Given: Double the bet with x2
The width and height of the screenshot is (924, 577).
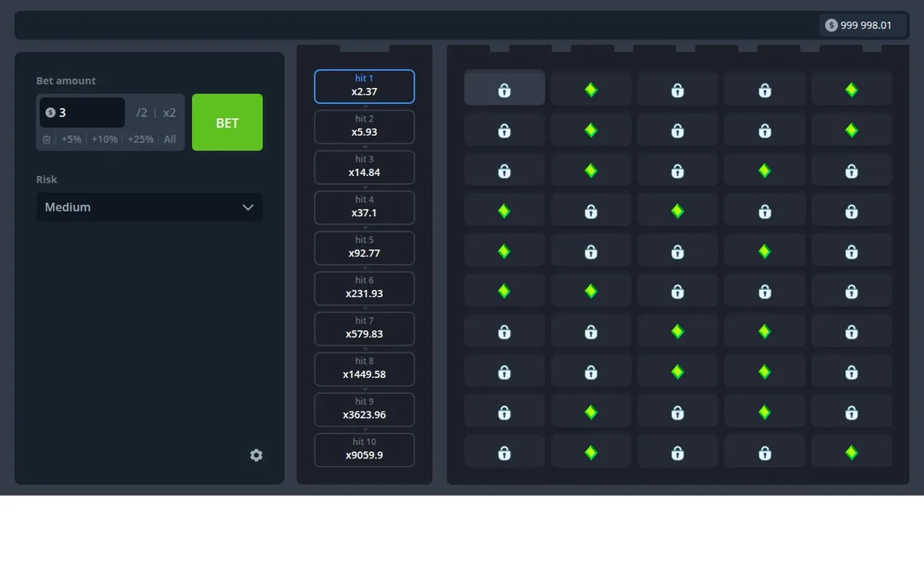Looking at the screenshot, I should [170, 113].
